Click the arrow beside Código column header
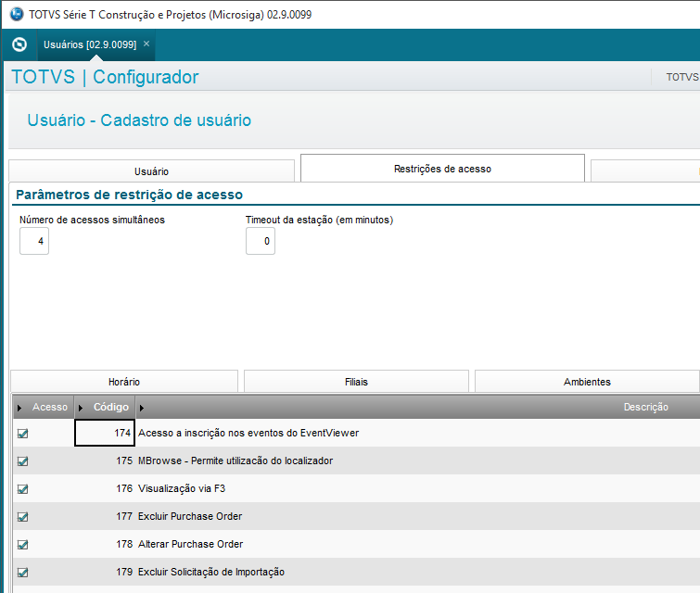 click(81, 408)
